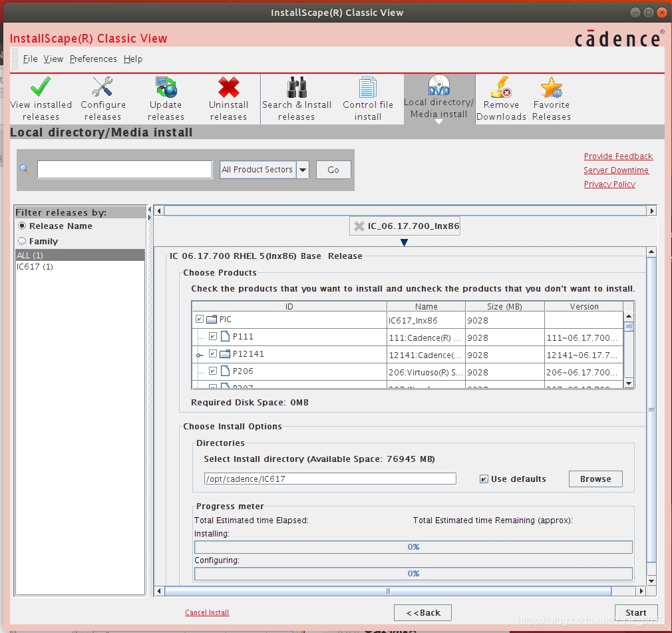Open Uninstall releases red X icon

coord(228,87)
